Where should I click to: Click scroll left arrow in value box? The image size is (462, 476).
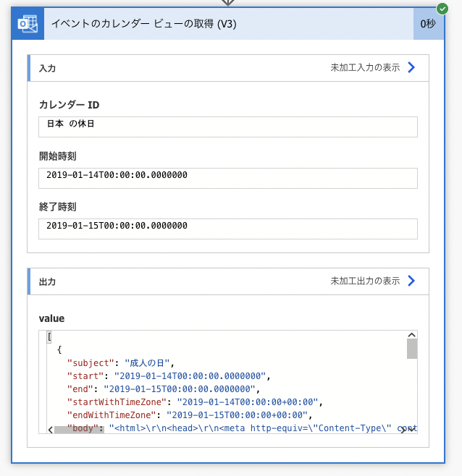coord(51,430)
